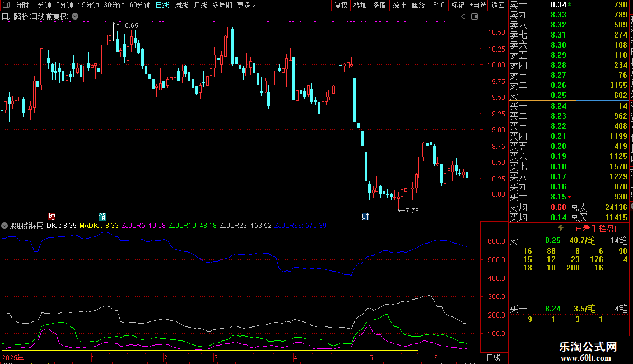Switch to 30分钟 period

(114, 5)
